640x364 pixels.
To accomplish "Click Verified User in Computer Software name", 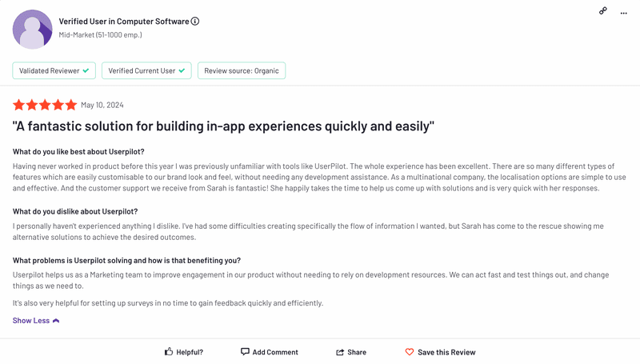I will pos(124,22).
